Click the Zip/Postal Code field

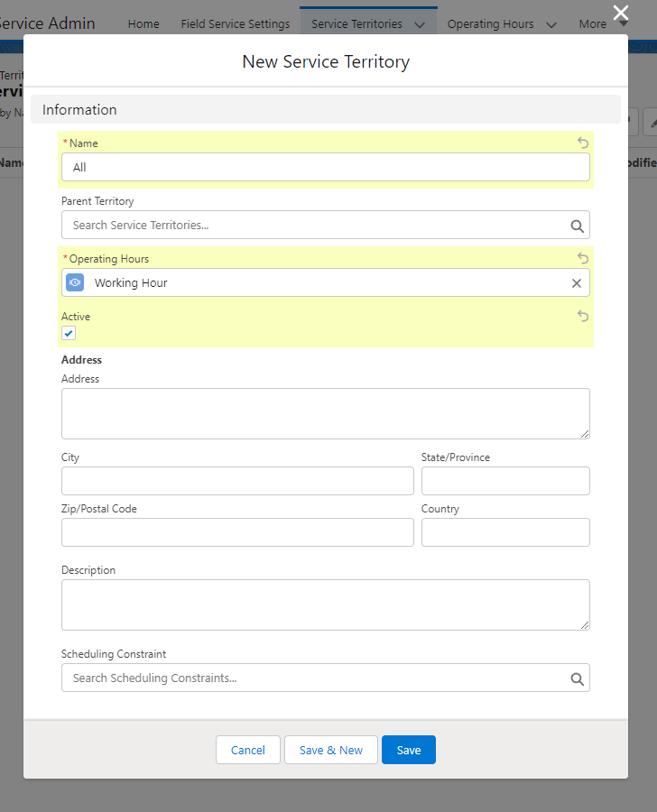click(x=237, y=532)
